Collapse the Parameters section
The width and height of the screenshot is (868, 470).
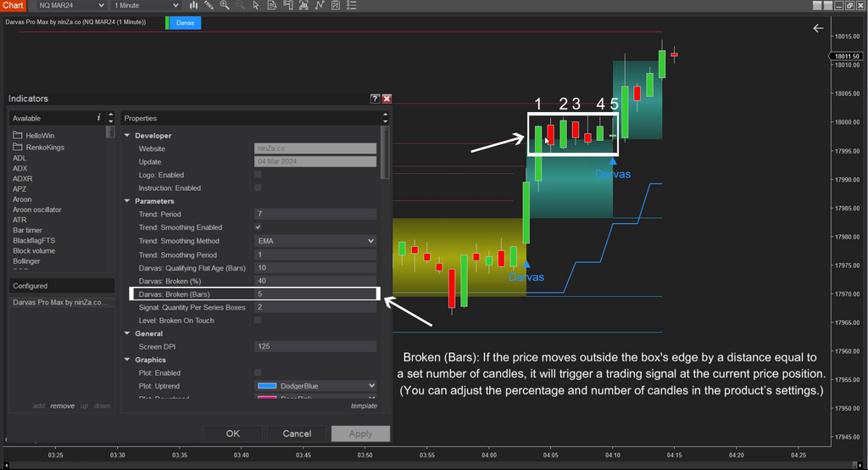(x=127, y=200)
